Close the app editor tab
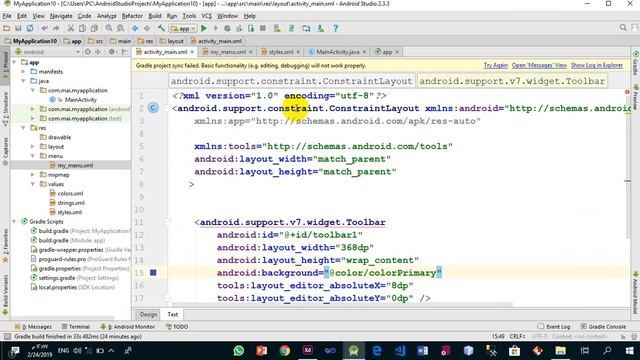 [397, 52]
